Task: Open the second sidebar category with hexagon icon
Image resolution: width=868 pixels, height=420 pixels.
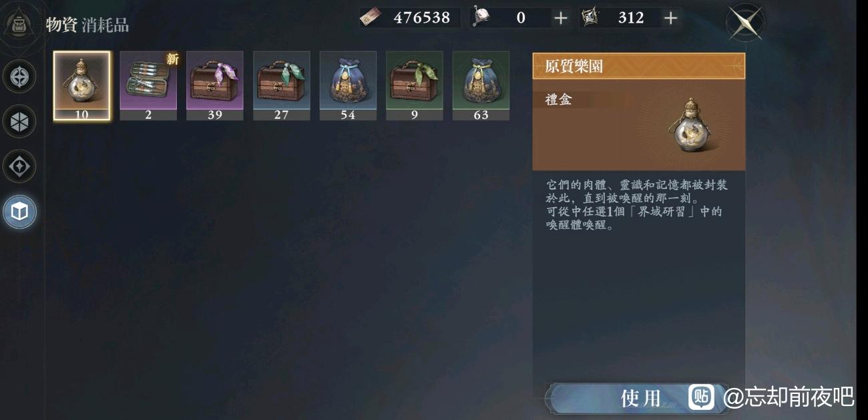Action: click(x=19, y=122)
